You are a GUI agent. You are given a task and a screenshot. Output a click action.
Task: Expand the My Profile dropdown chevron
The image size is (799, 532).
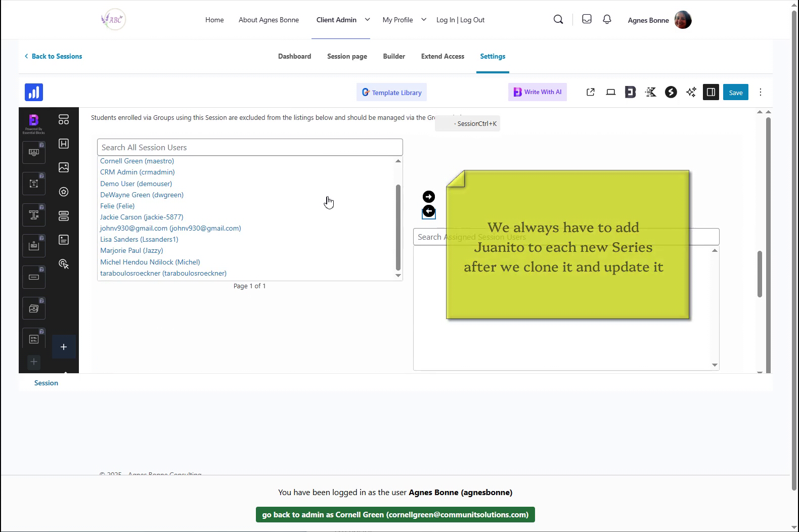coord(424,20)
